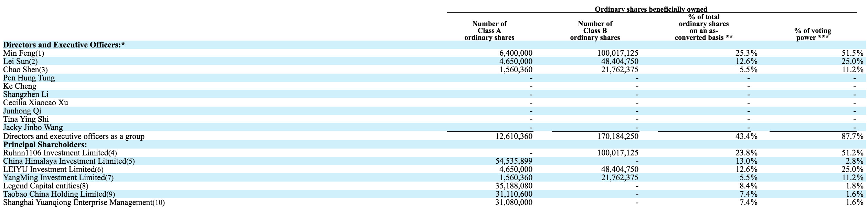Click Chao Shen's Class B value 21,762,375

[619, 70]
